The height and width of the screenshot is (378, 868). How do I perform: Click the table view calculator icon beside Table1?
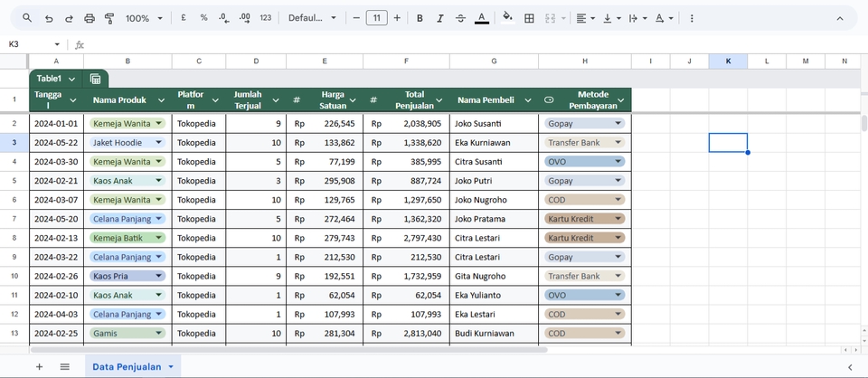(95, 80)
